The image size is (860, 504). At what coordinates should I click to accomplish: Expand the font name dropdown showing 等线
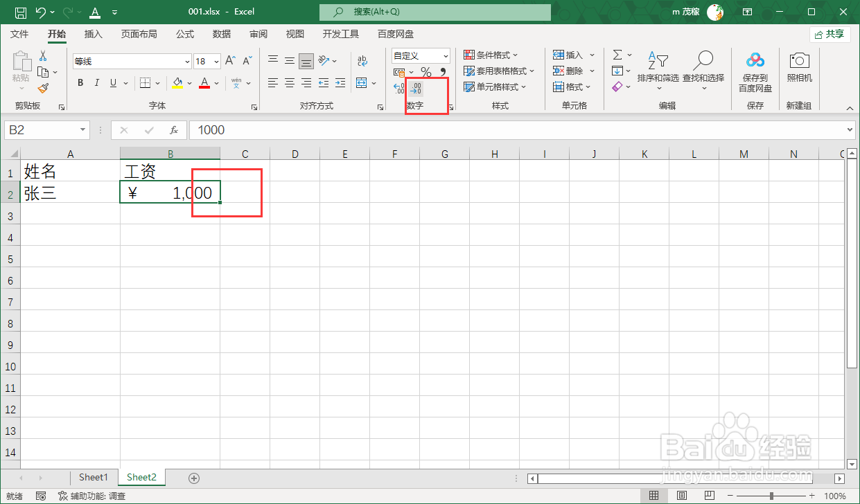[x=185, y=61]
